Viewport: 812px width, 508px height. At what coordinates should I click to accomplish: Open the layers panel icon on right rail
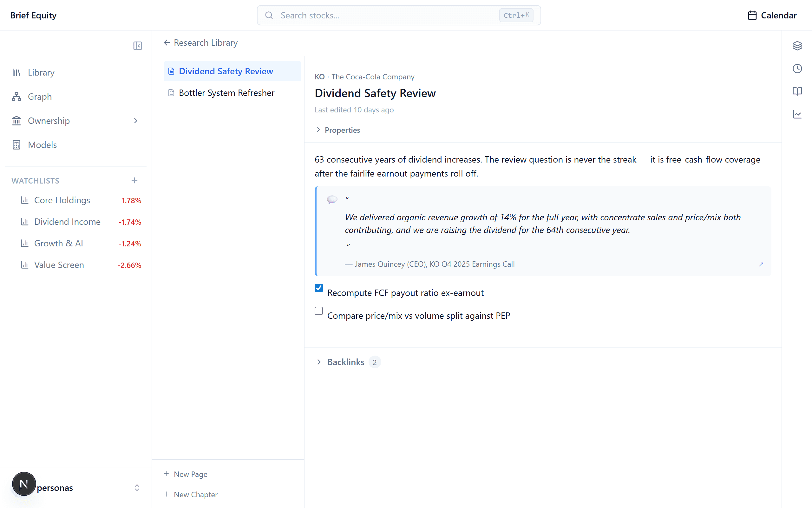(x=797, y=46)
